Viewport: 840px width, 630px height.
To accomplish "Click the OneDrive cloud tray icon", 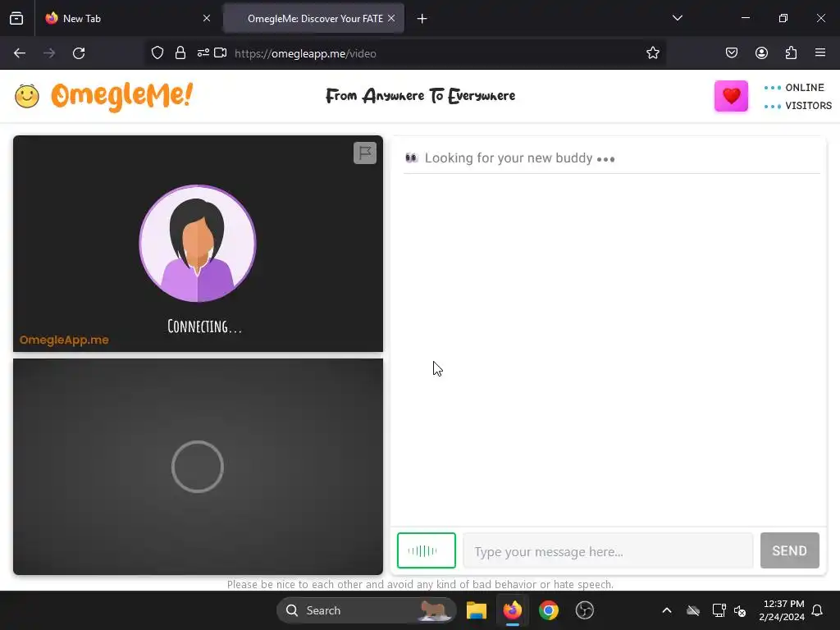I will click(693, 610).
